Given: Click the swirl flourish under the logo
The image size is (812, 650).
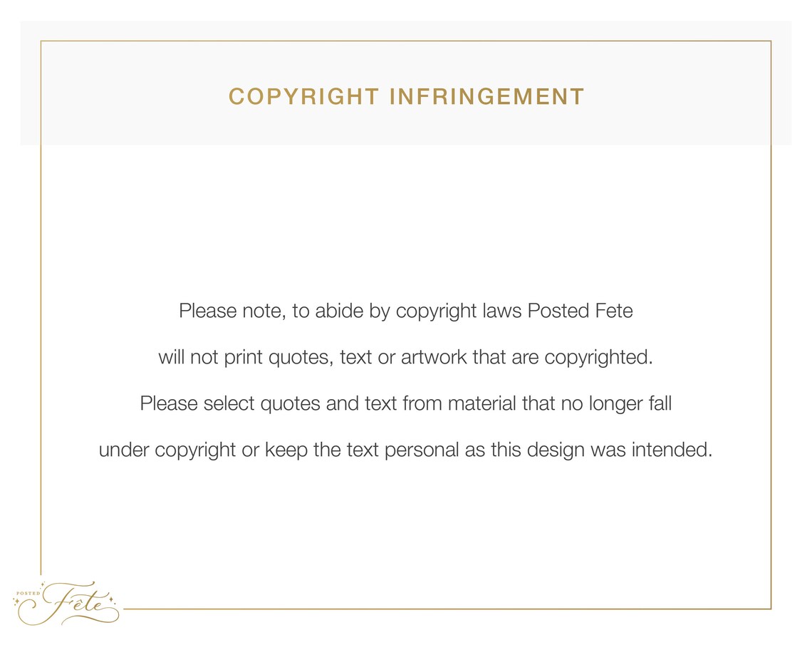Looking at the screenshot, I should 90,618.
